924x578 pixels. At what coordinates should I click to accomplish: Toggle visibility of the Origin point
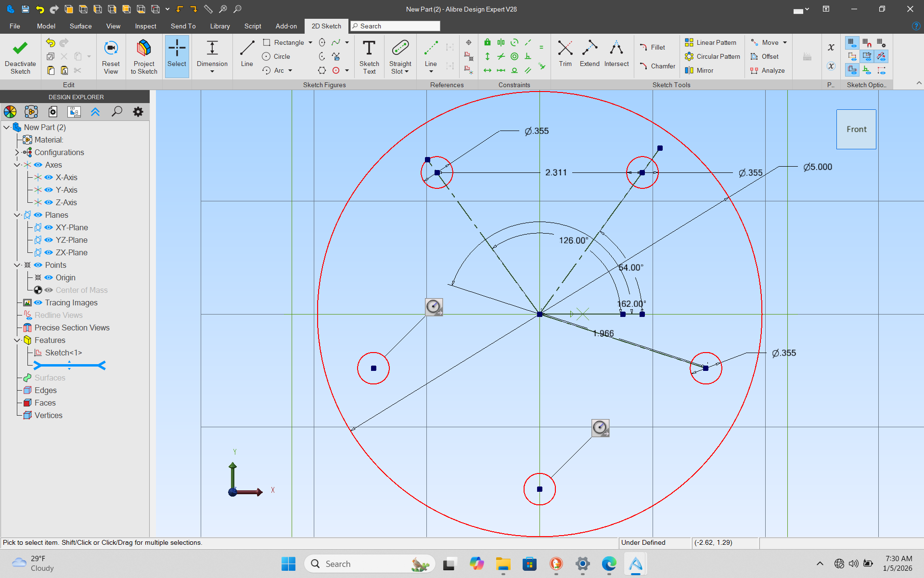(49, 277)
